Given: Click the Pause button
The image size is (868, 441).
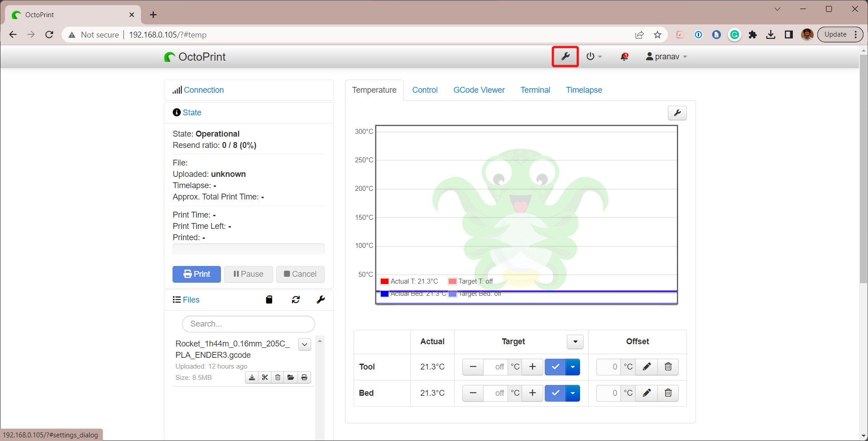Looking at the screenshot, I should pos(249,274).
